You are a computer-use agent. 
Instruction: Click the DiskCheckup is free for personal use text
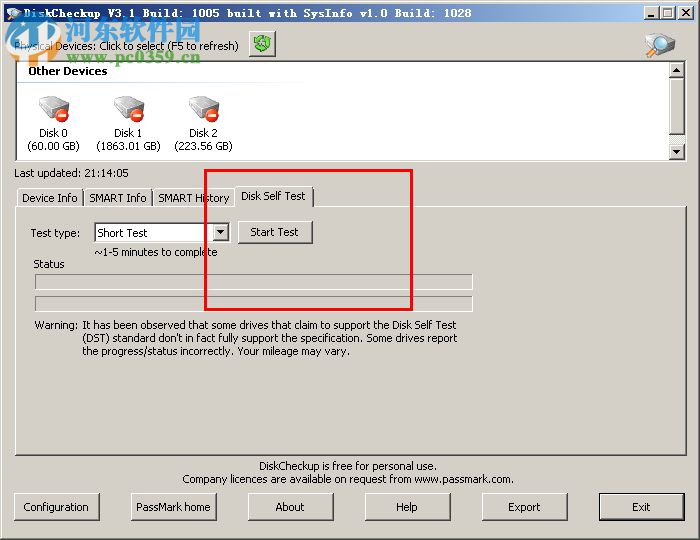pyautogui.click(x=348, y=466)
